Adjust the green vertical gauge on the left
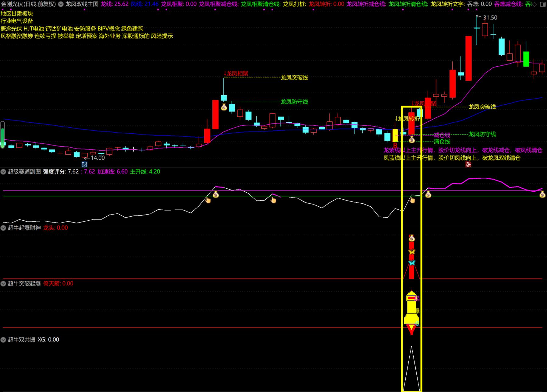 point(3,135)
